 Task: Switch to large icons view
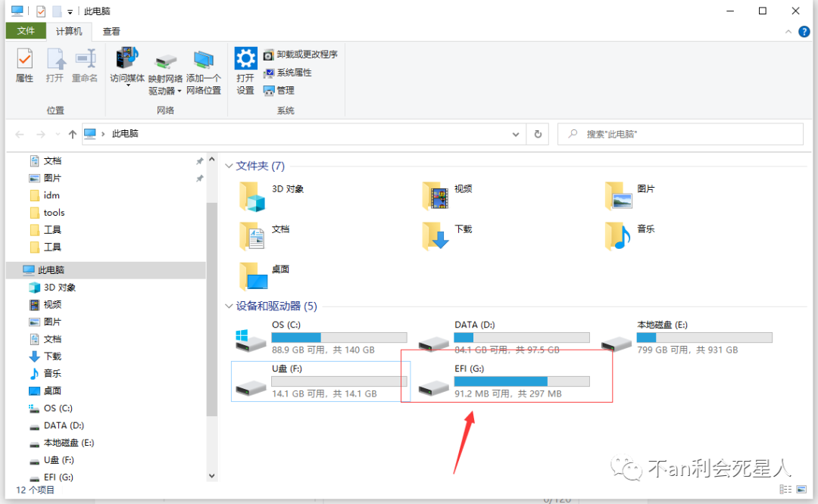pos(801,489)
